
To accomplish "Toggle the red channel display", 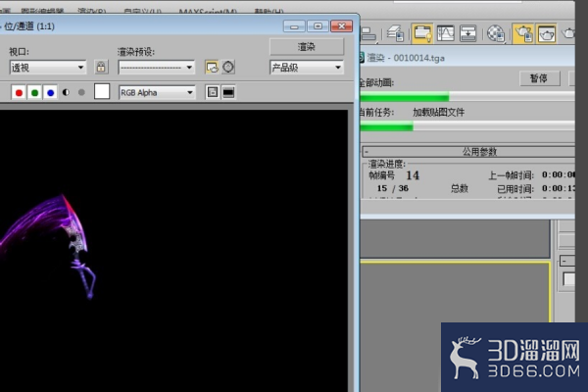I will (x=19, y=92).
